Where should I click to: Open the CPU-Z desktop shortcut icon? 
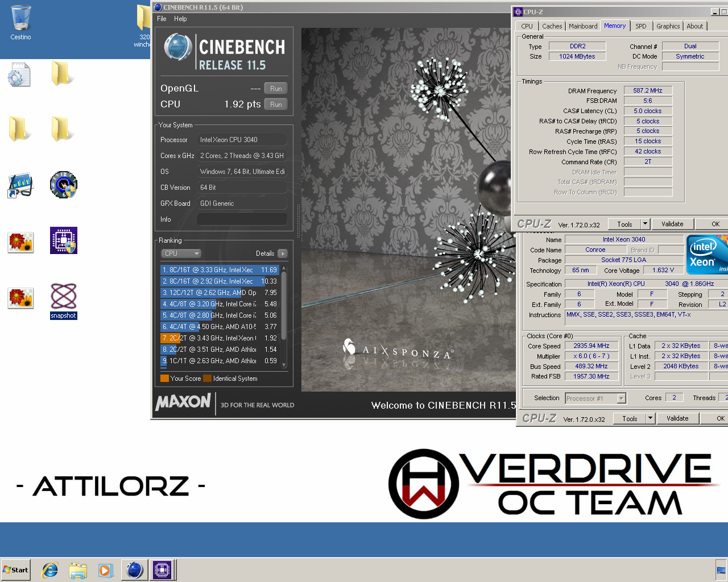pos(64,240)
